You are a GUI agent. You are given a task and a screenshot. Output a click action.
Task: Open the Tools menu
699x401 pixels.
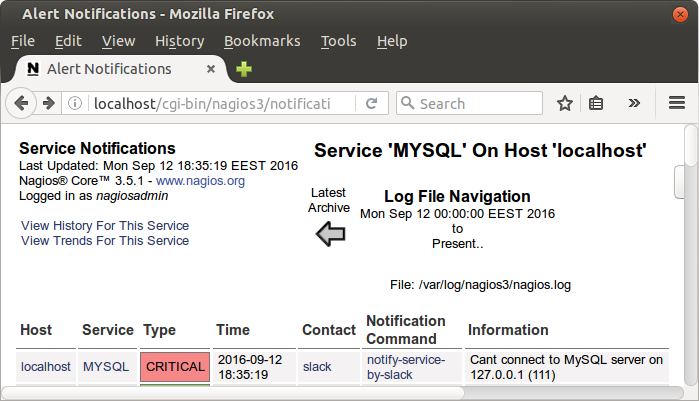tap(338, 41)
